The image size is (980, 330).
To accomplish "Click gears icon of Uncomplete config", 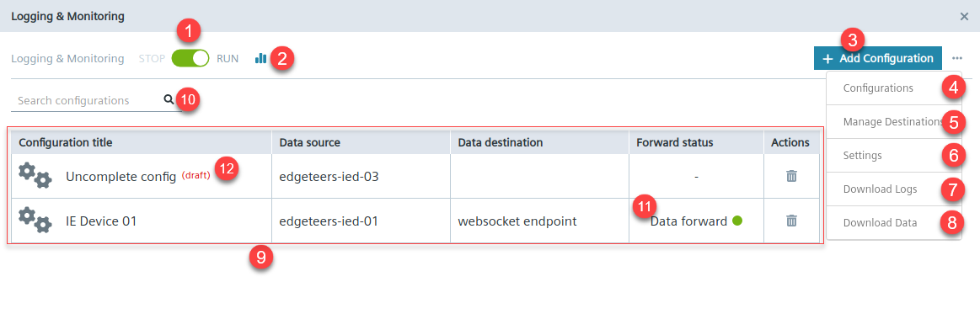I will (35, 176).
